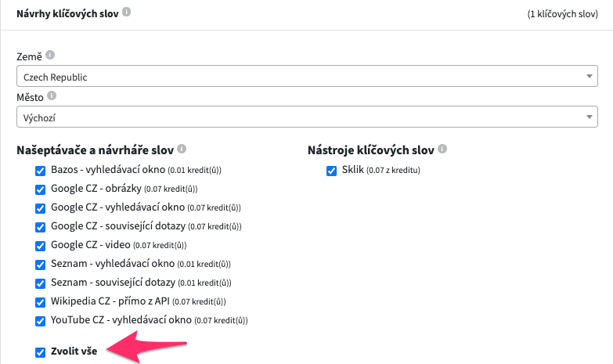Uncheck Google CZ - obrázky checkbox
Image resolution: width=613 pixels, height=364 pixels.
click(x=40, y=189)
